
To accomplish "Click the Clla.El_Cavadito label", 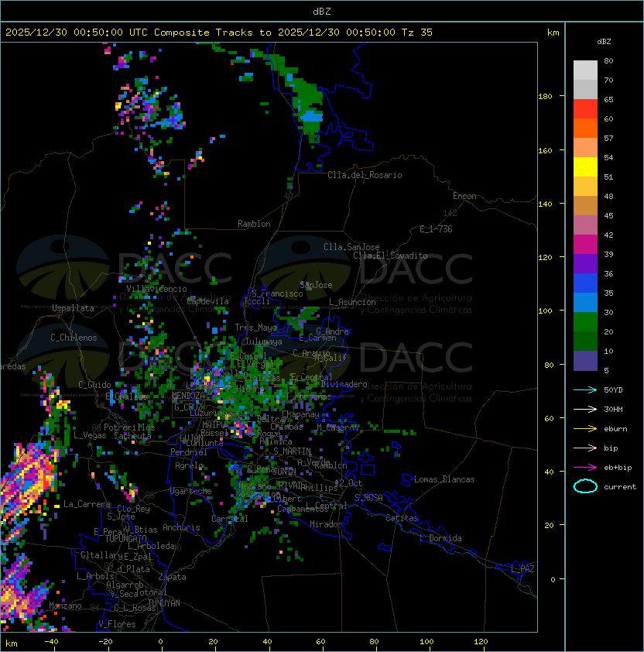I will 390,256.
